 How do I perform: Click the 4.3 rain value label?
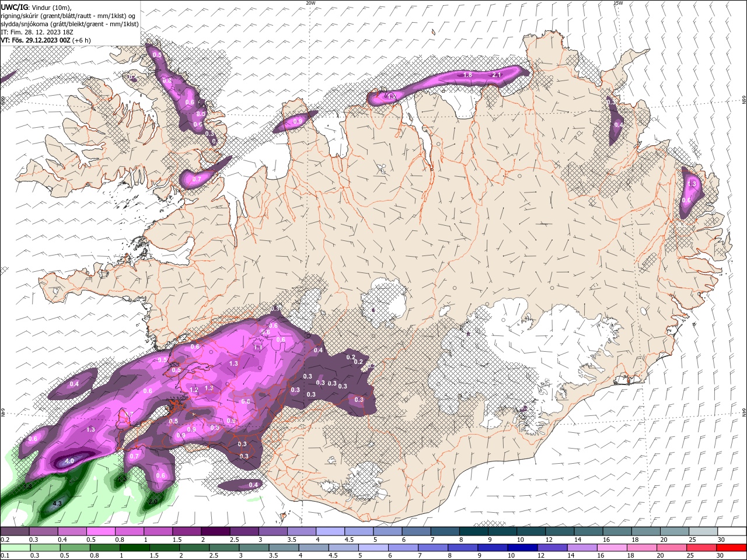[57, 503]
